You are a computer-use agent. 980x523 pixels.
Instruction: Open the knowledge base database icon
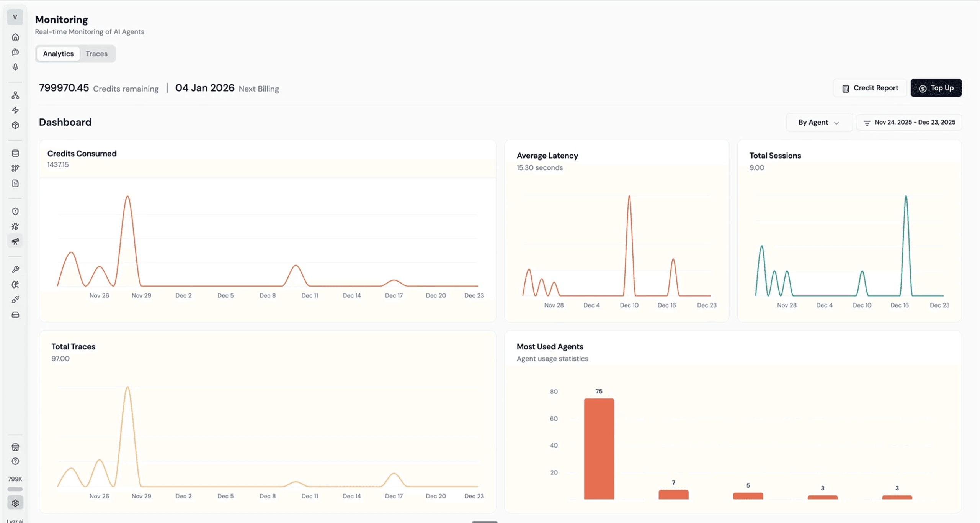(x=15, y=153)
